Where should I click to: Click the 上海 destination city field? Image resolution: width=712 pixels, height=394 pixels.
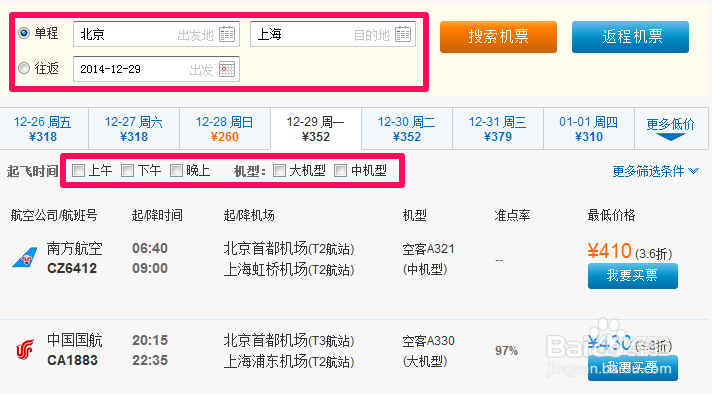(x=333, y=34)
